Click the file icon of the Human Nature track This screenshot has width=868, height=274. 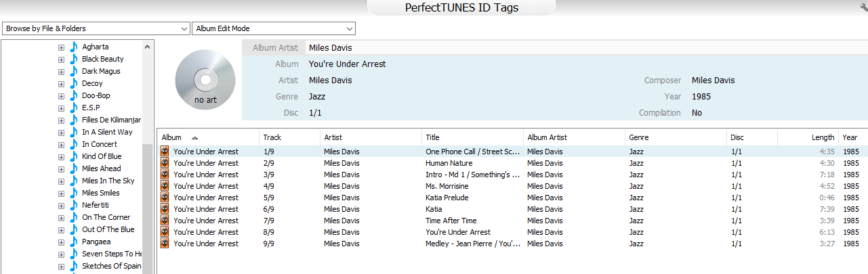(165, 163)
